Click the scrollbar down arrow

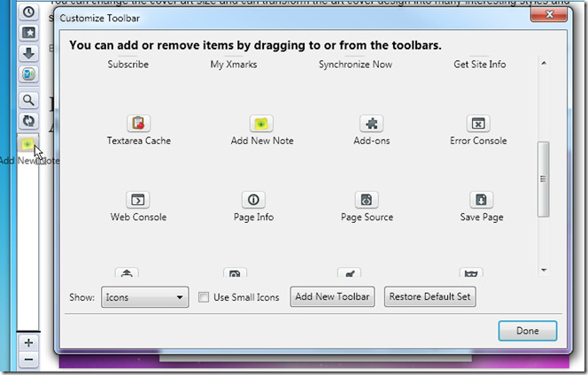pyautogui.click(x=544, y=270)
